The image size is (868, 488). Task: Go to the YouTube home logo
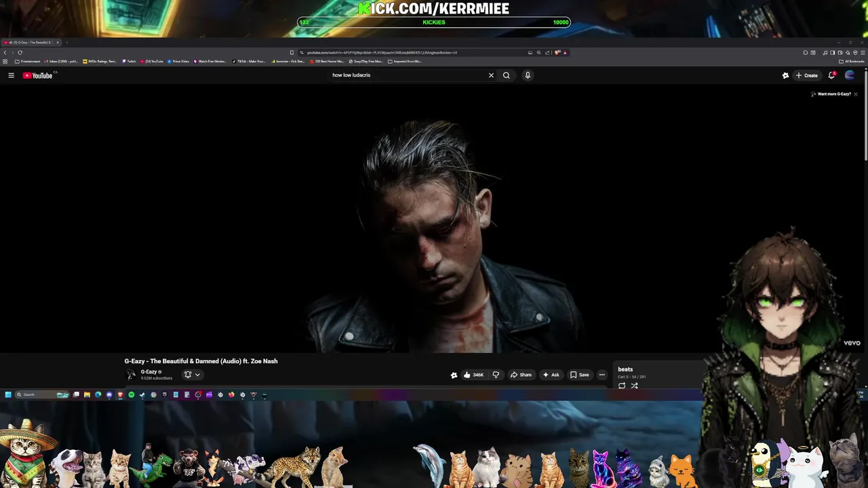click(x=38, y=75)
